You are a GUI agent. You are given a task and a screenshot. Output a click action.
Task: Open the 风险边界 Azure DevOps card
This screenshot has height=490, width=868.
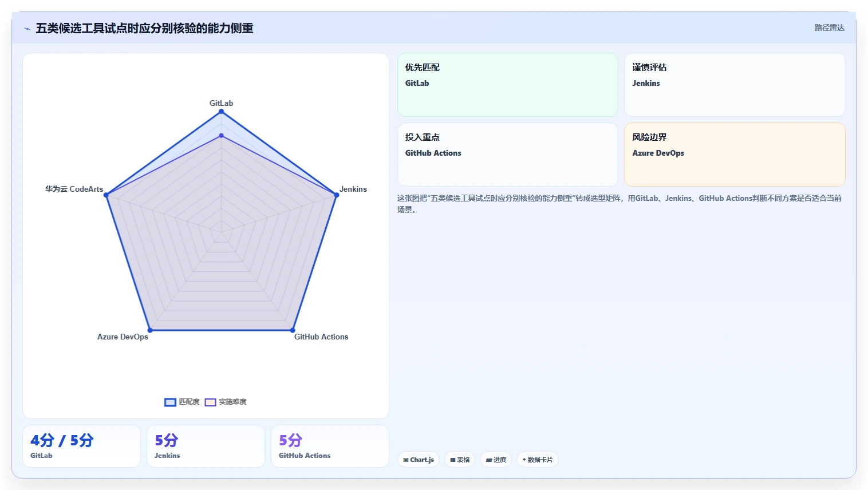(735, 155)
